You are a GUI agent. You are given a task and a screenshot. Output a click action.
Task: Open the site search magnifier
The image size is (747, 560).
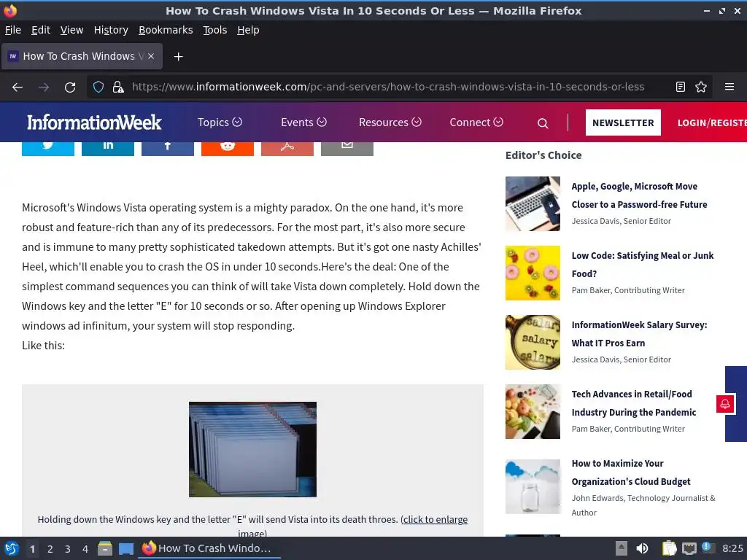coord(543,123)
